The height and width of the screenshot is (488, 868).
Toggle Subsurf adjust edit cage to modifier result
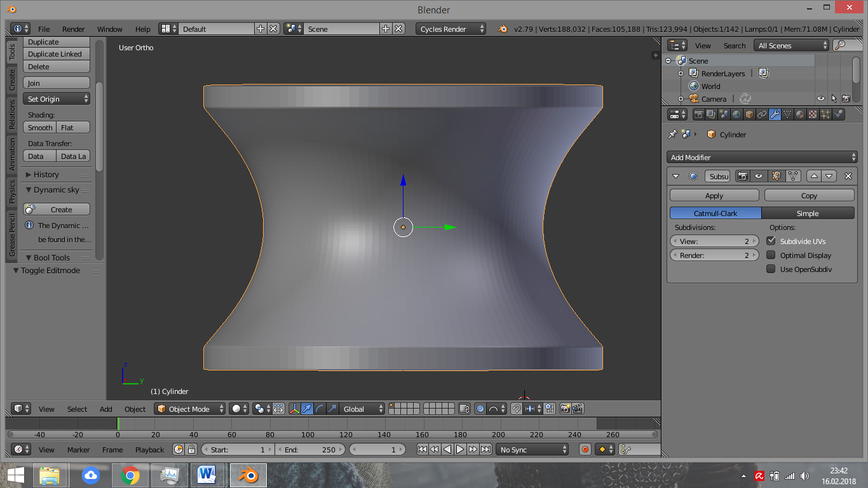point(792,176)
